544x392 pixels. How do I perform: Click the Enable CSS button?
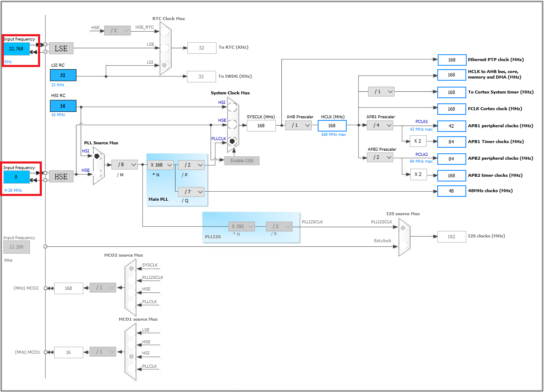tap(241, 161)
